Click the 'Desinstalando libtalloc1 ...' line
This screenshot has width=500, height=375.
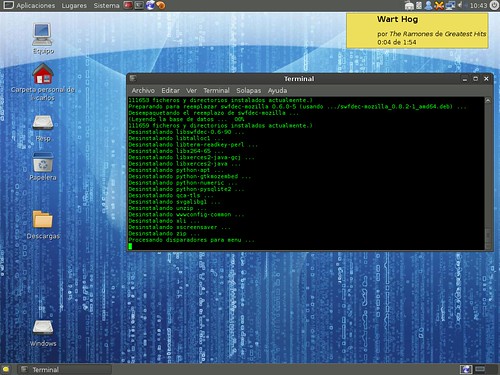(176, 138)
